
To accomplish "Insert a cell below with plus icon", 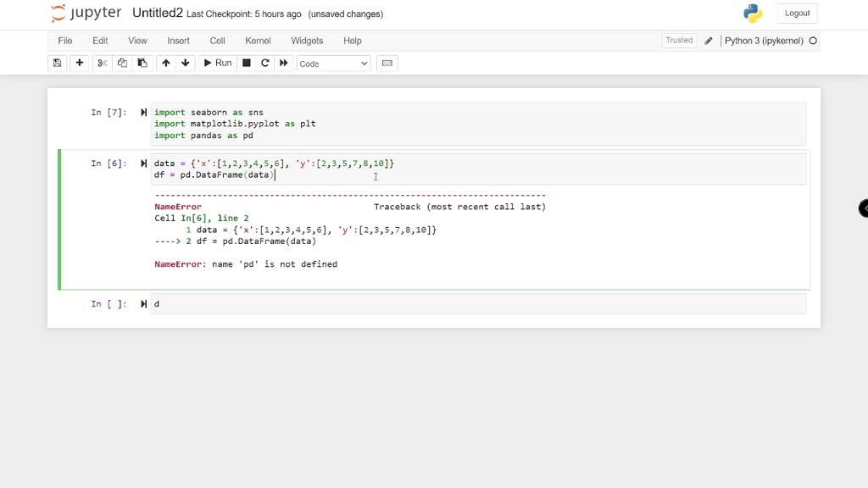I will tap(79, 63).
